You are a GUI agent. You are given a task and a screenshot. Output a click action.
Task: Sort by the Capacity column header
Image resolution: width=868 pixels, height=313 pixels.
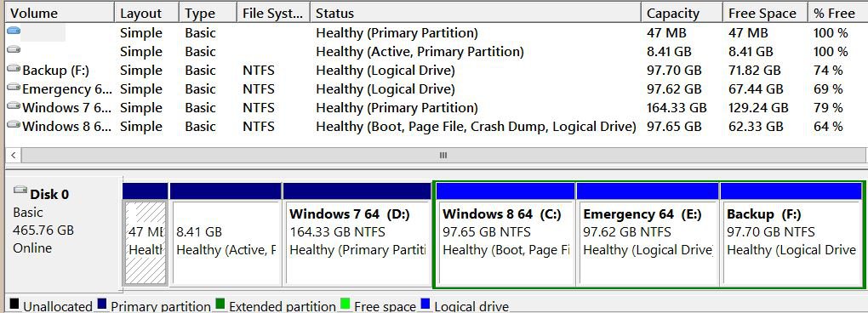click(682, 13)
